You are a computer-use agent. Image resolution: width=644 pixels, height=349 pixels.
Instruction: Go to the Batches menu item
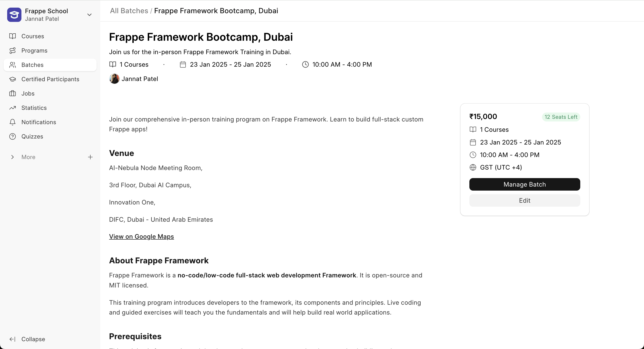[32, 65]
